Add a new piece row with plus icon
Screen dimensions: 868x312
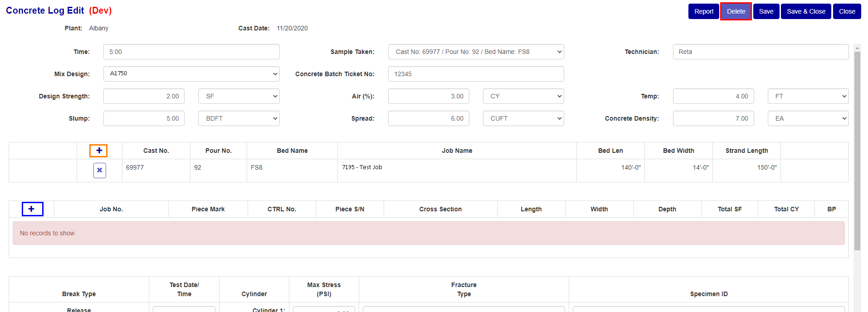click(32, 209)
